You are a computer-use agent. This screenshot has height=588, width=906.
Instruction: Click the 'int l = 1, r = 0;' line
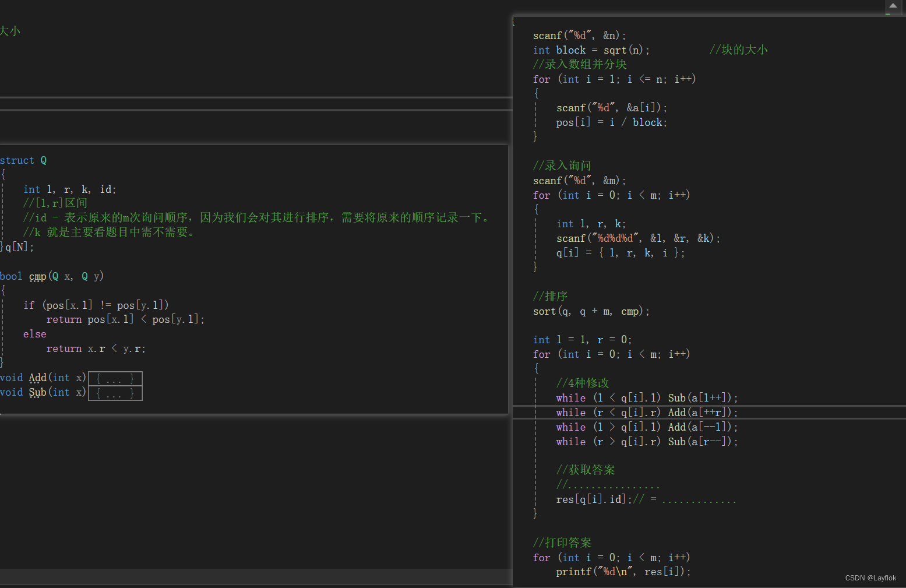[x=583, y=340]
